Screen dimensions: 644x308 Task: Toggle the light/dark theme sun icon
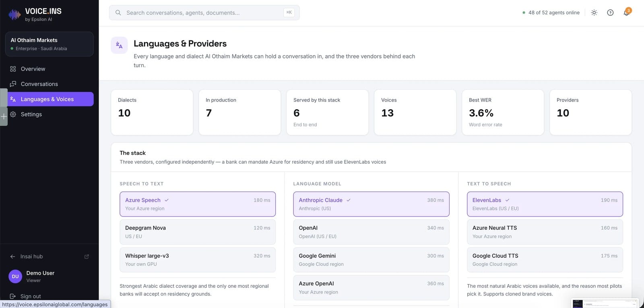click(594, 13)
